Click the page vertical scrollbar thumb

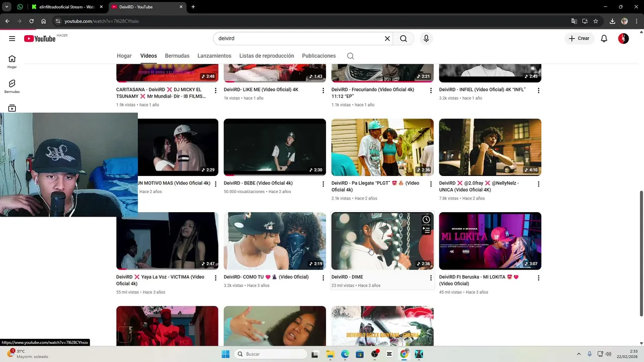641,253
